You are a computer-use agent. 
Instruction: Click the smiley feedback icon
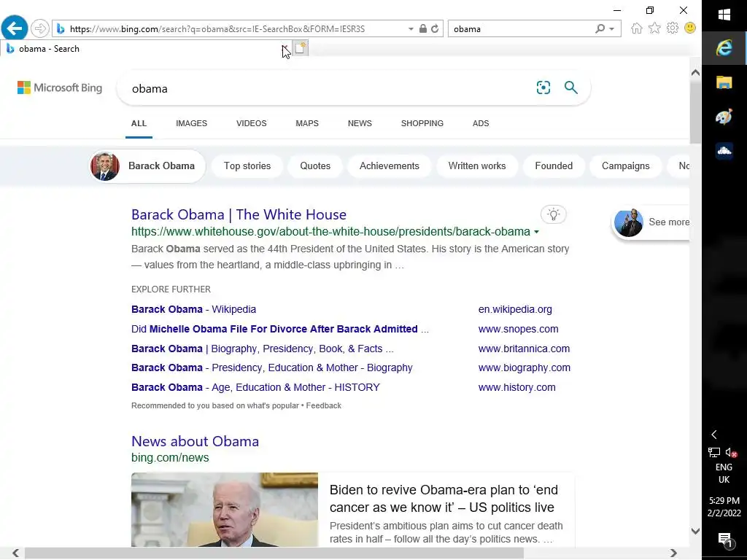690,28
